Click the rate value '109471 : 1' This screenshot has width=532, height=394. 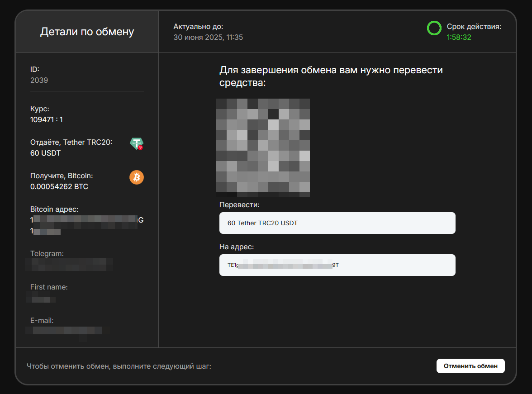47,119
